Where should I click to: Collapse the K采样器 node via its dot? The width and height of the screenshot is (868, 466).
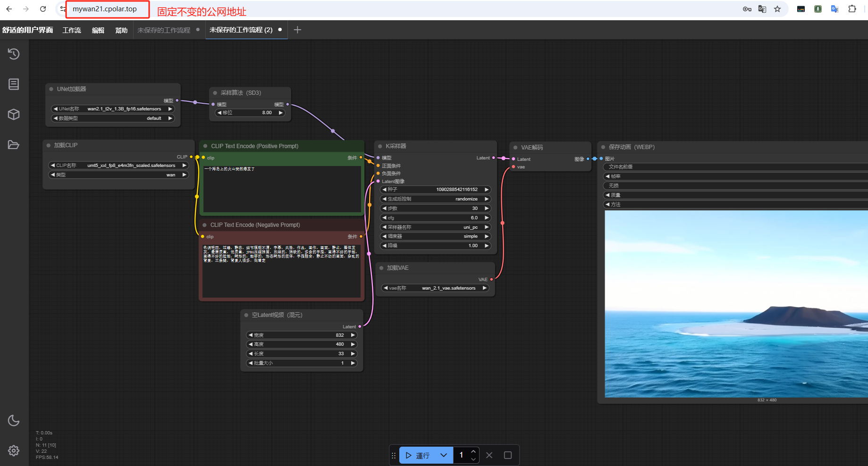379,146
